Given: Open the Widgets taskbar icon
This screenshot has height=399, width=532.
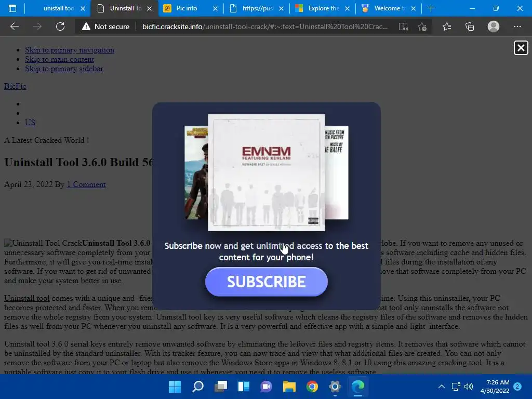Looking at the screenshot, I should pos(244,387).
